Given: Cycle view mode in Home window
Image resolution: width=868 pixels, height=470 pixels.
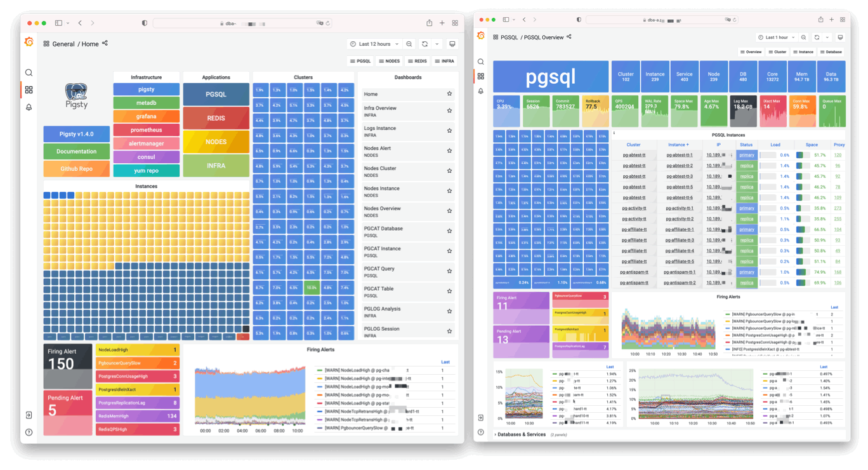Looking at the screenshot, I should coord(452,44).
